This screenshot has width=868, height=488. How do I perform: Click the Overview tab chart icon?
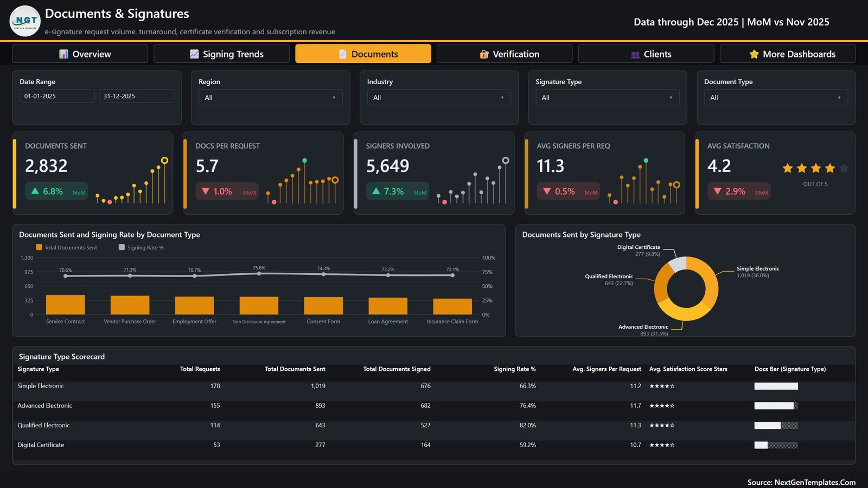click(x=63, y=54)
